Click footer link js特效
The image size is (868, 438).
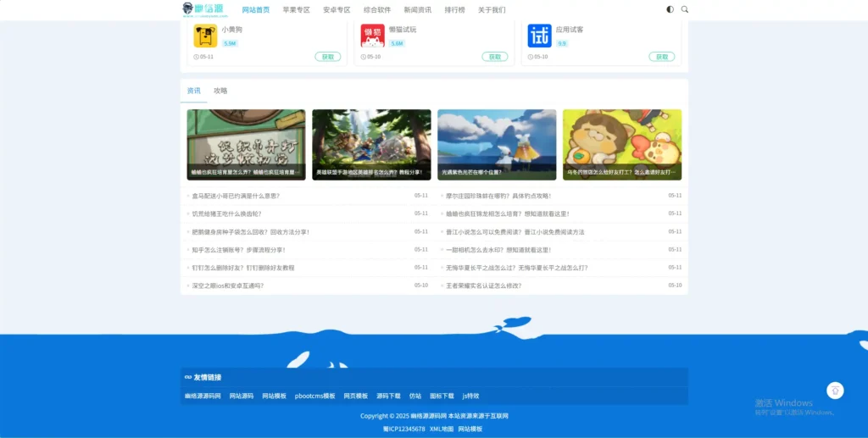(x=470, y=396)
